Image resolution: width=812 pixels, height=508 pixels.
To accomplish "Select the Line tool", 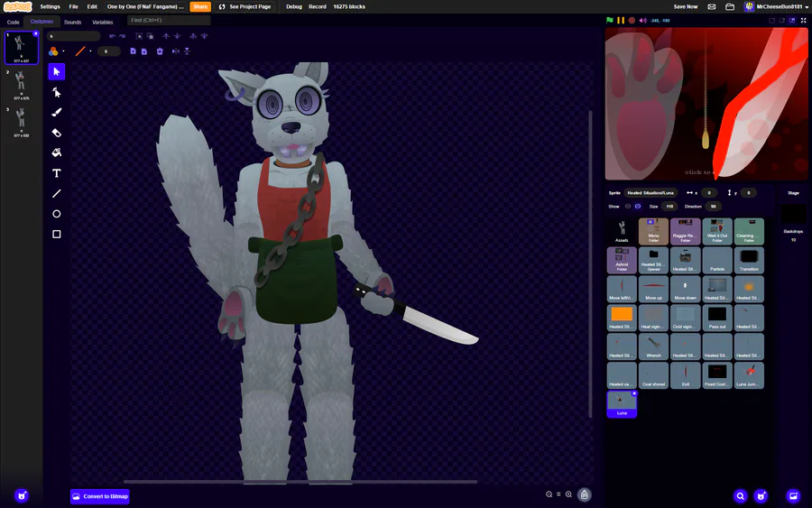I will click(57, 194).
